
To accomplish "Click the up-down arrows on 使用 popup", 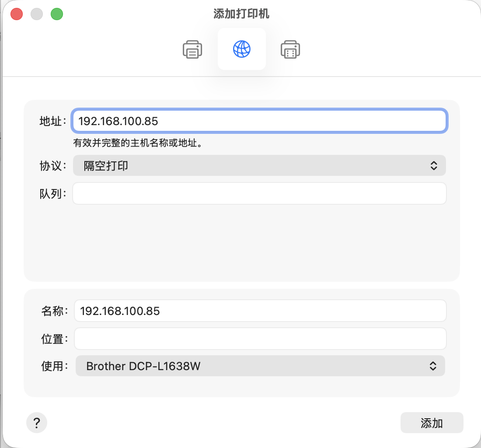I will [x=432, y=366].
